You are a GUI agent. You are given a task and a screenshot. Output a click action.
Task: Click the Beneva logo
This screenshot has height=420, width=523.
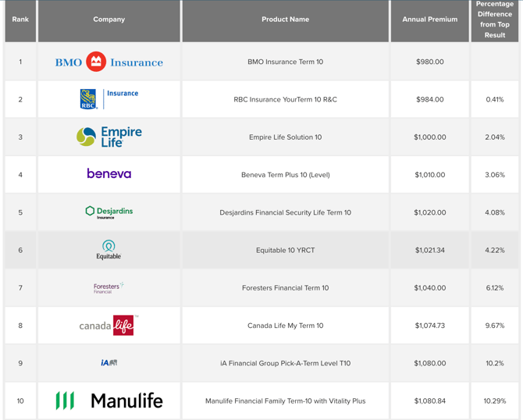(x=109, y=174)
